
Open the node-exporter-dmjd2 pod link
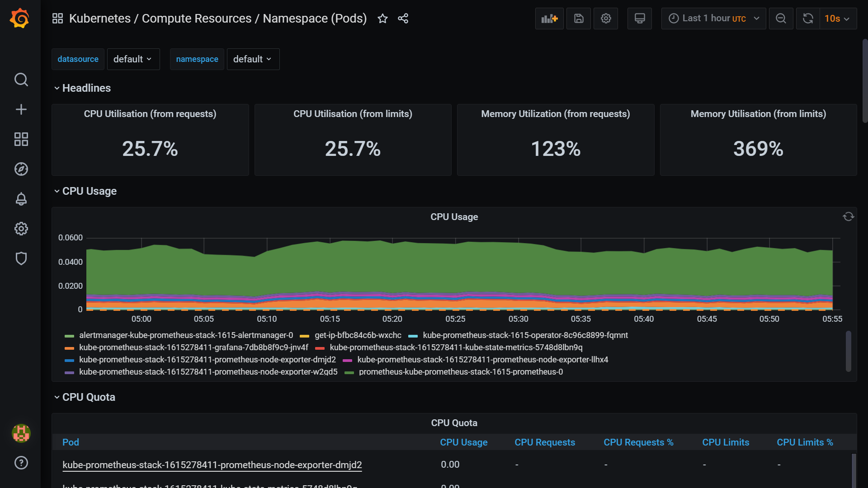[x=212, y=465]
